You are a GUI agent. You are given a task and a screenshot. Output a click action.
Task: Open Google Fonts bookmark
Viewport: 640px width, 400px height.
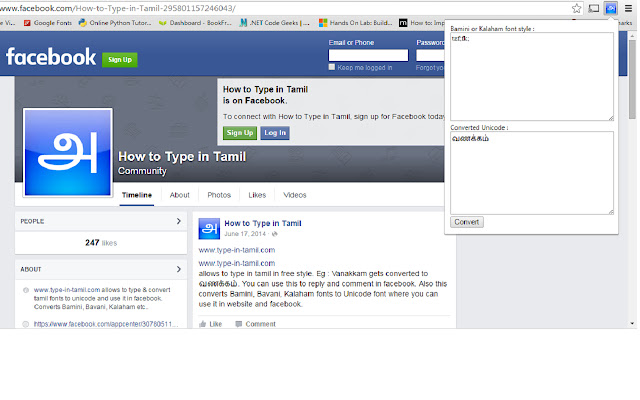tap(48, 23)
